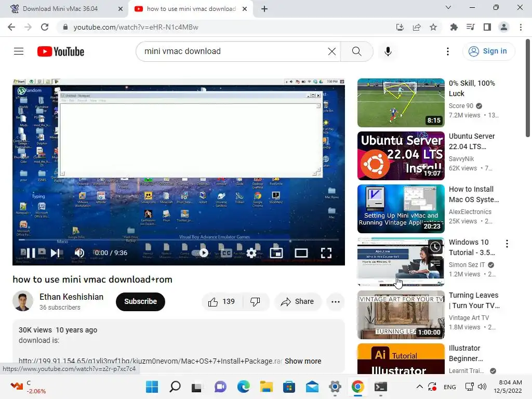Close the Download Mini vMac tab

121,9
